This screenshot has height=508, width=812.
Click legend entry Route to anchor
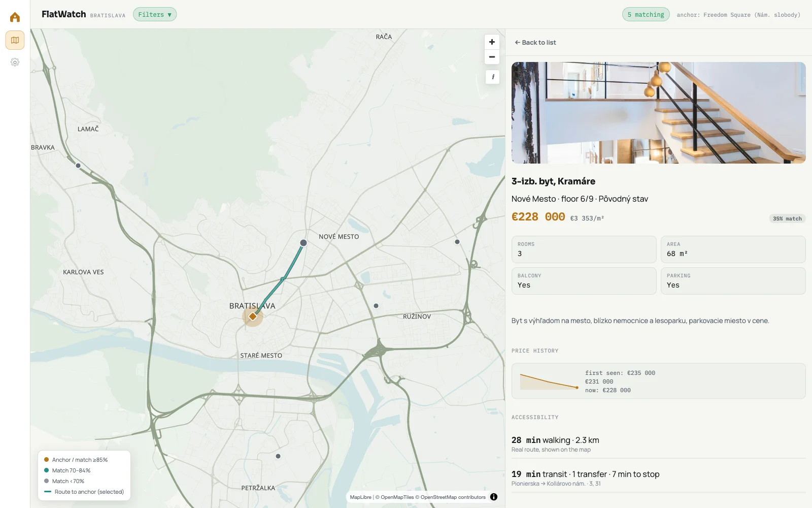point(84,492)
